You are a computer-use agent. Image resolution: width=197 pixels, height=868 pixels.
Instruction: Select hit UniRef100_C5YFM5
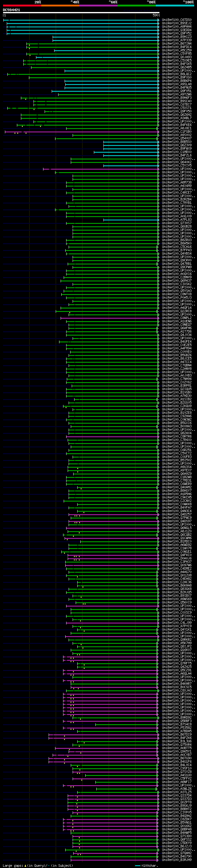176,54
